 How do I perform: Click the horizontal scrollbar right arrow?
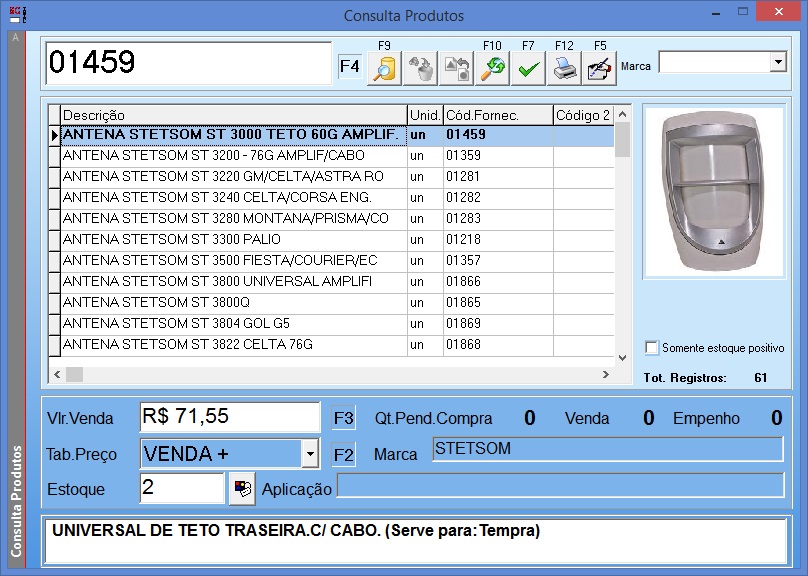(605, 374)
